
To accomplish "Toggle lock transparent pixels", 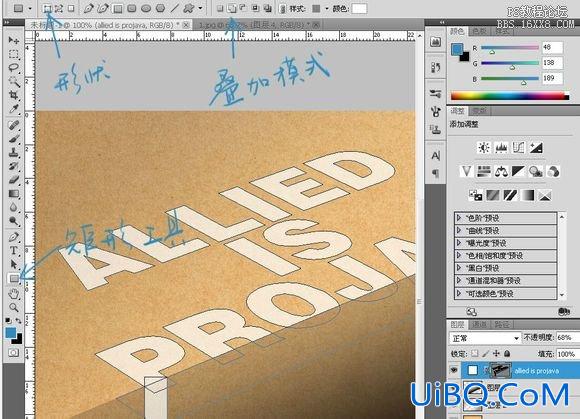I will (x=475, y=354).
